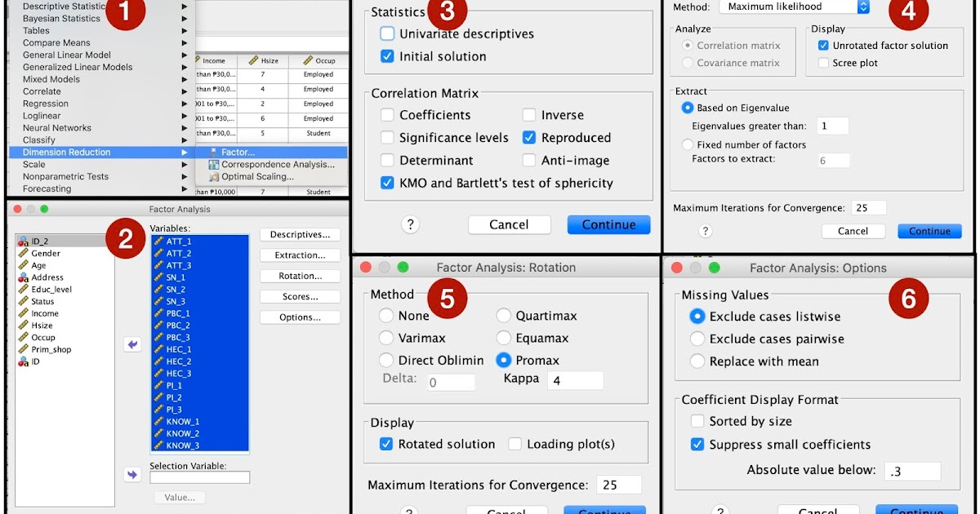Click the scale icon next to ATT_1 variable
Image resolution: width=980 pixels, height=514 pixels.
[158, 241]
